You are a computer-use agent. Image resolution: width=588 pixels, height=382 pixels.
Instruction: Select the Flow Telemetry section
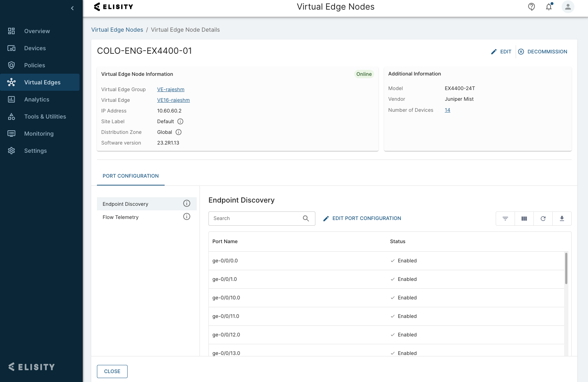[x=120, y=217]
